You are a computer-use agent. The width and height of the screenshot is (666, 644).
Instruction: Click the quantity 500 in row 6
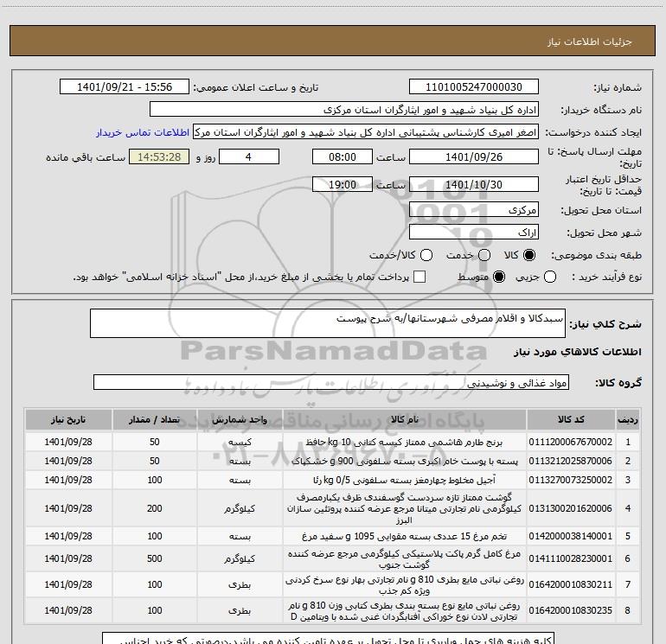[155, 559]
